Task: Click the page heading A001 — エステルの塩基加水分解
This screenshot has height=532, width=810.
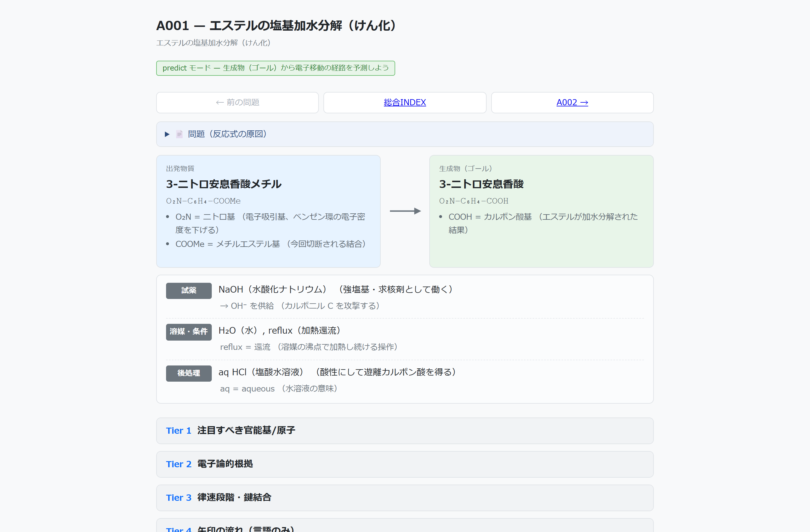Action: 276,25
